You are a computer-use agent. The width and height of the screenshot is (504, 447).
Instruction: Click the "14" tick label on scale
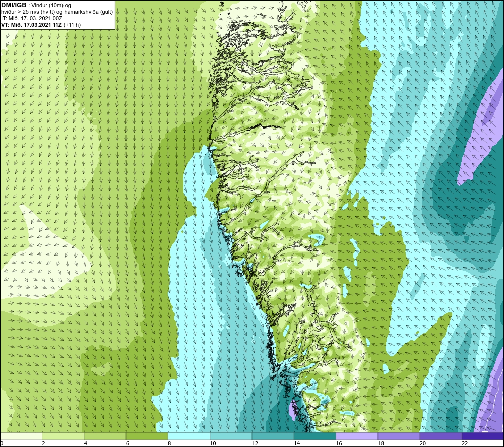pyautogui.click(x=297, y=444)
